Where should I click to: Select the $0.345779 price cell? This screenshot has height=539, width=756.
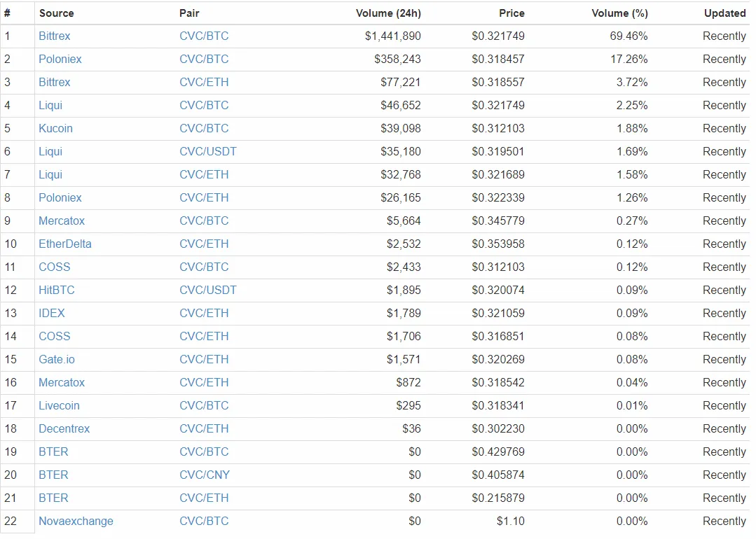pyautogui.click(x=498, y=221)
